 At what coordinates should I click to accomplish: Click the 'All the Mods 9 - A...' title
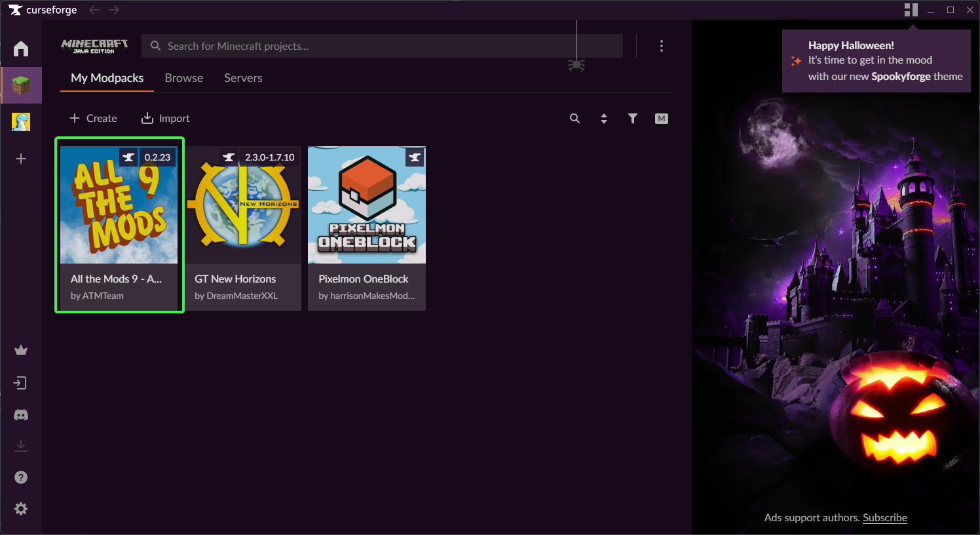tap(116, 279)
